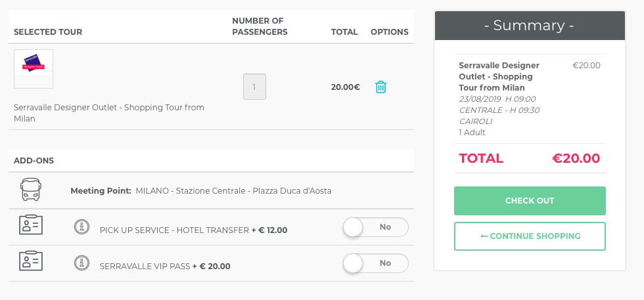Click the Meeting Point address text

coord(233,191)
